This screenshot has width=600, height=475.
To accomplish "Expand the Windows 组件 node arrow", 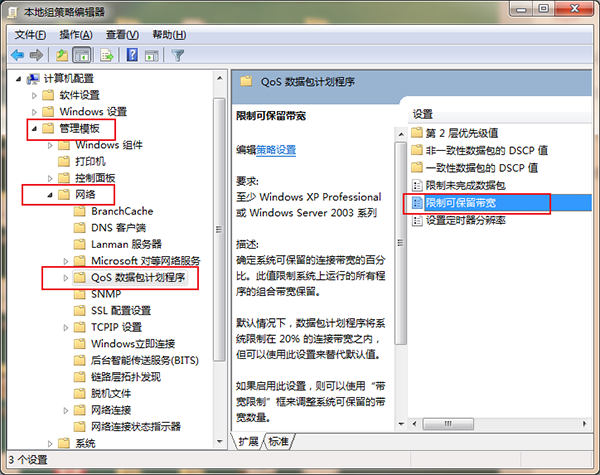I will [x=50, y=145].
